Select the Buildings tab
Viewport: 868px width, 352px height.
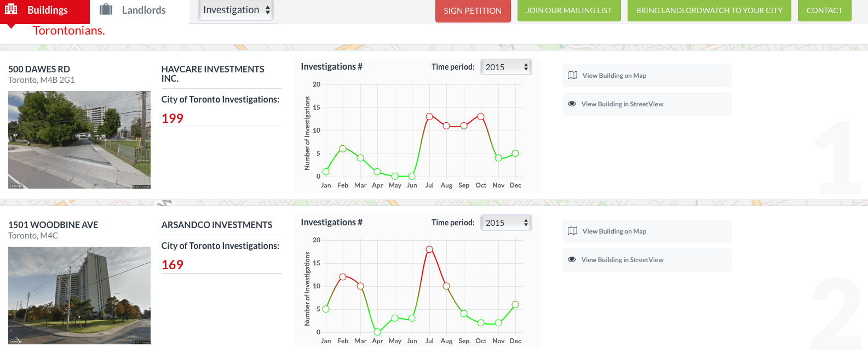point(47,10)
